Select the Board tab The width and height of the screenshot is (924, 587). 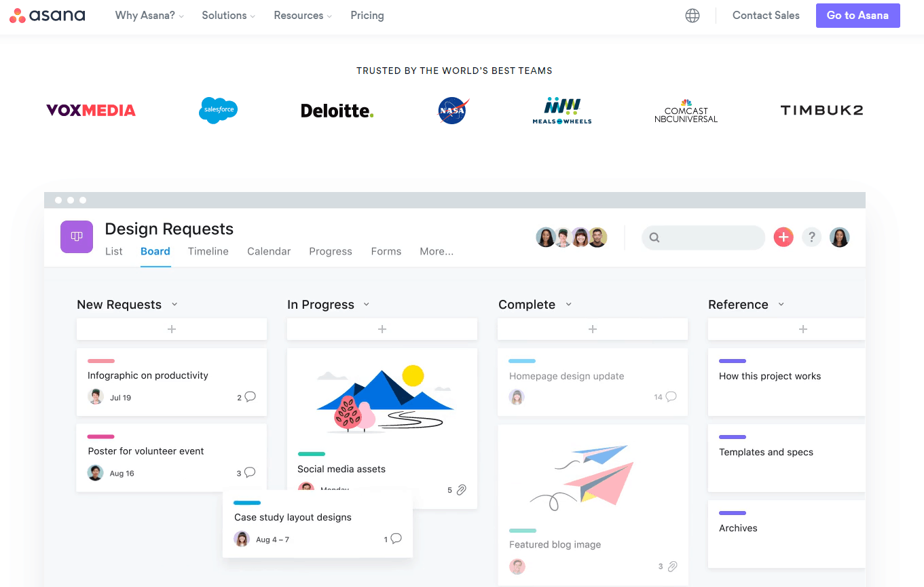(155, 251)
